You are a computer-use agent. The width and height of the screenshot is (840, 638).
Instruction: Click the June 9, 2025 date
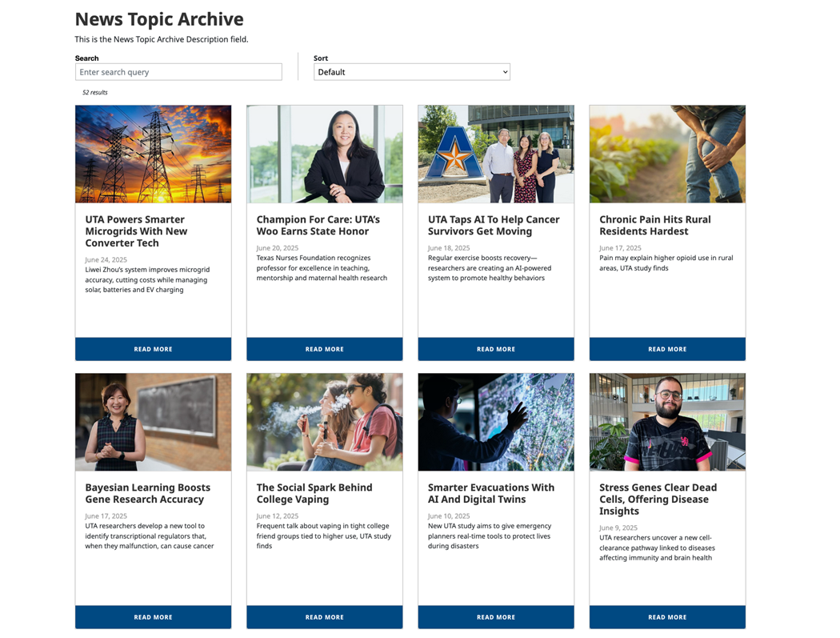point(618,528)
